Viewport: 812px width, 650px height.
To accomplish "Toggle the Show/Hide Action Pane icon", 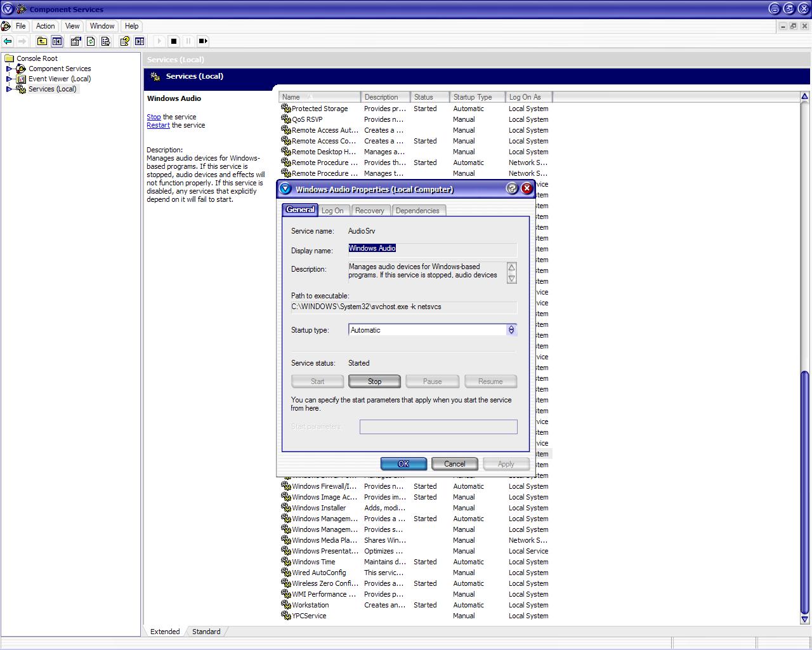I will pos(140,41).
